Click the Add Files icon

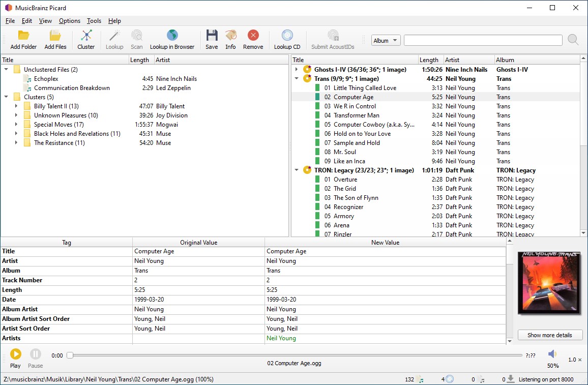click(x=56, y=36)
